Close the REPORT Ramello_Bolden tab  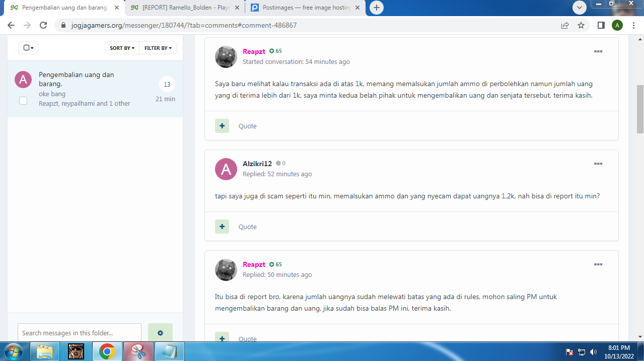click(237, 8)
